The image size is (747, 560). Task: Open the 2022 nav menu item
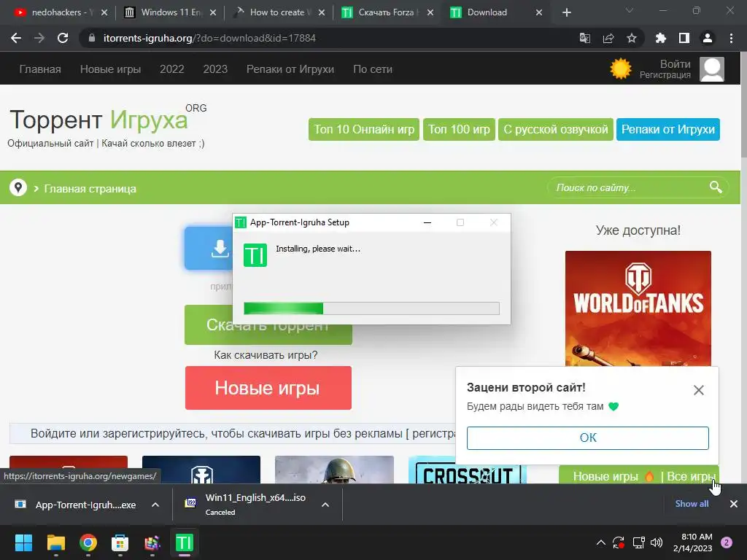[x=172, y=69]
